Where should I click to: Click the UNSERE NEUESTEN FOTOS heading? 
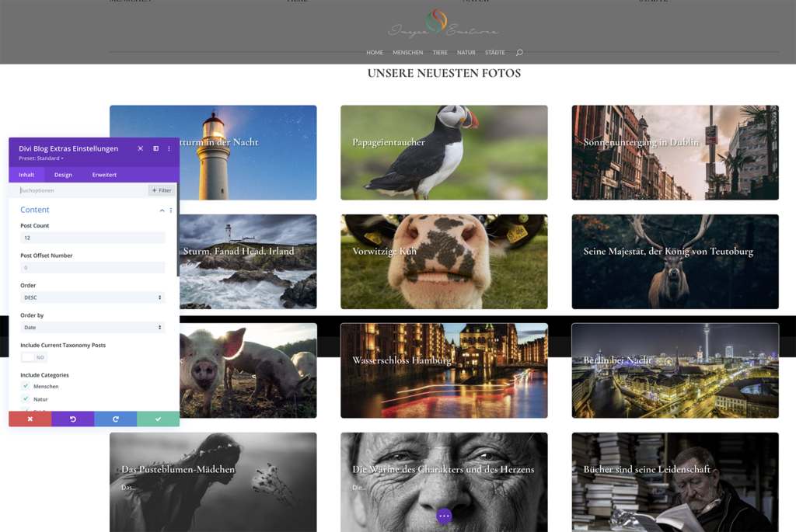click(444, 73)
